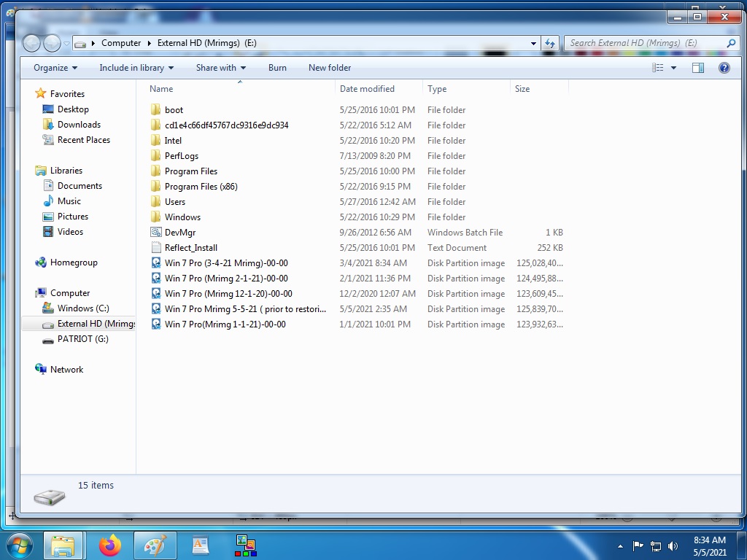Click Computer breadcrumb in address bar
This screenshot has height=560, width=747.
(x=121, y=43)
